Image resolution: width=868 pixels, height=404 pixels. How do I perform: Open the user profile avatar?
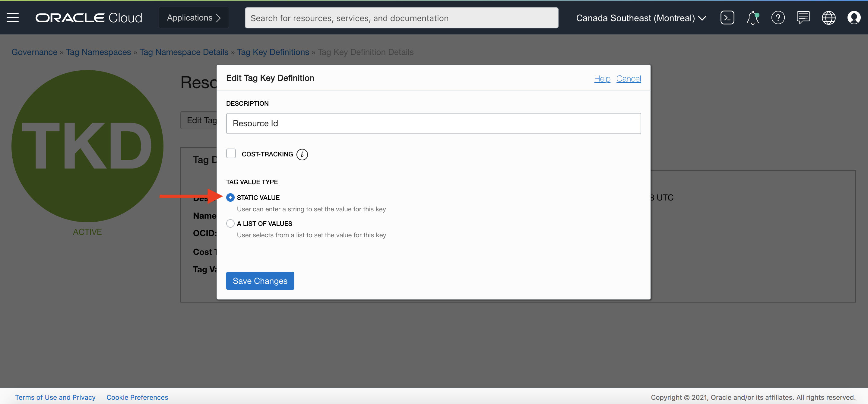coord(854,18)
